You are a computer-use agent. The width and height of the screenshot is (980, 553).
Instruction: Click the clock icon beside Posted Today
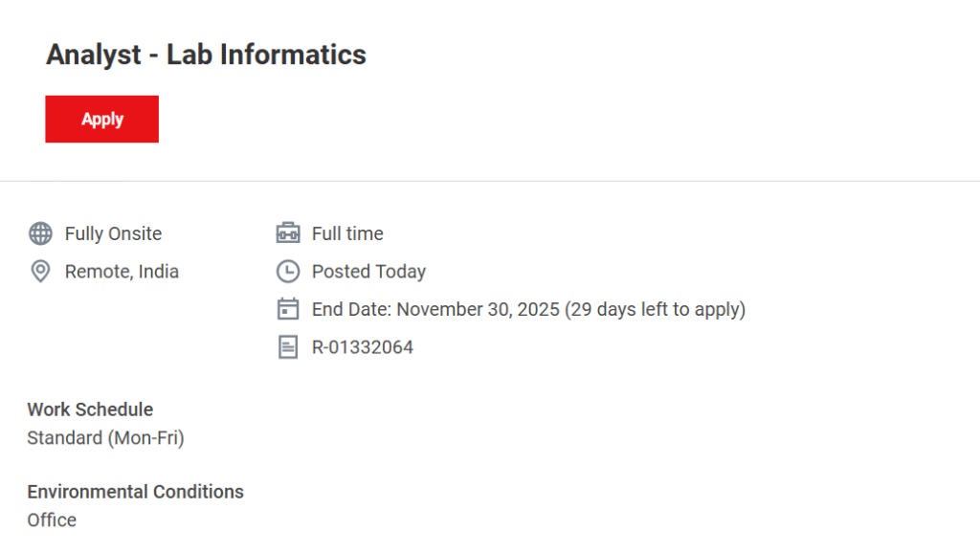(287, 272)
